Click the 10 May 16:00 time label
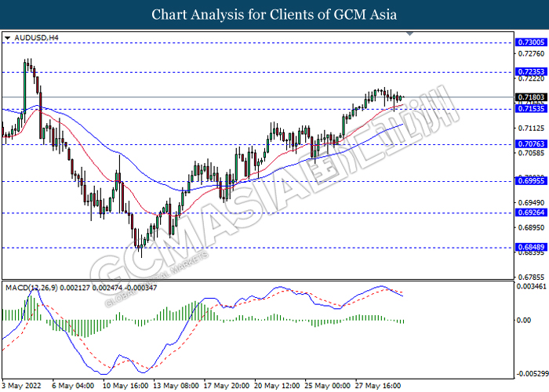 pyautogui.click(x=125, y=386)
